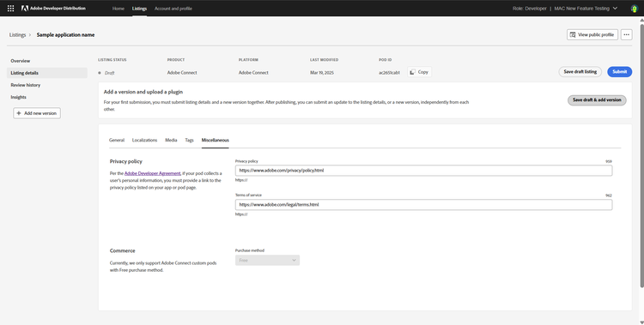The image size is (644, 325).
Task: Open the Purchase method dropdown
Action: [267, 260]
